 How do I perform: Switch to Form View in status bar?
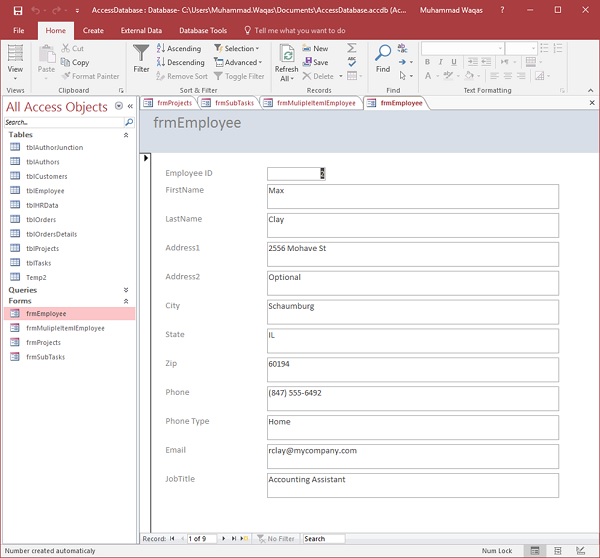click(536, 551)
